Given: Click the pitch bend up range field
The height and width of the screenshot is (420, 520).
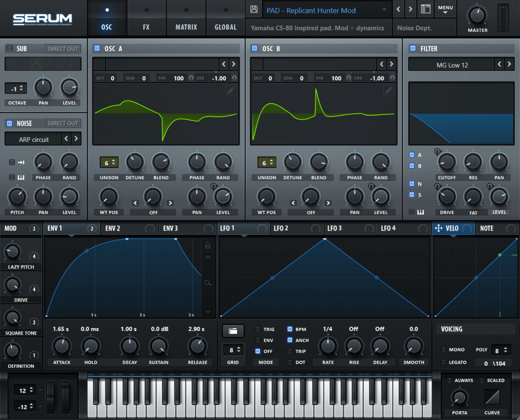Looking at the screenshot, I should [25, 390].
